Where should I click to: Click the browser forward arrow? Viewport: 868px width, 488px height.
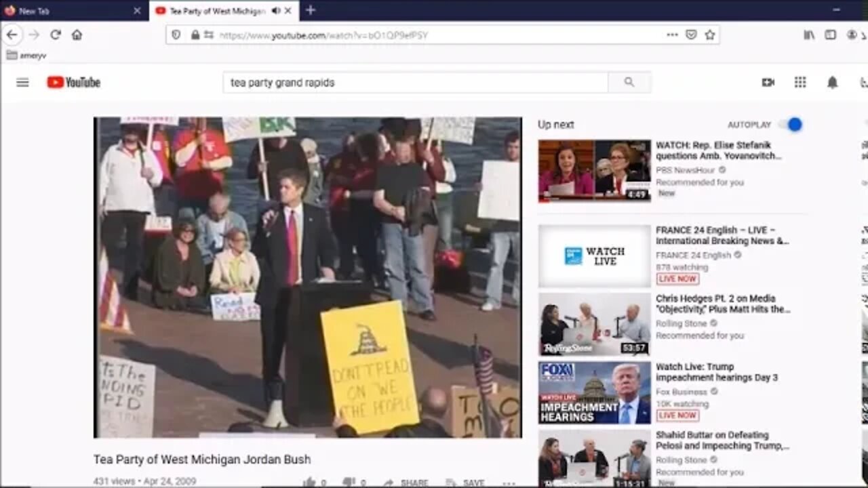pos(34,35)
